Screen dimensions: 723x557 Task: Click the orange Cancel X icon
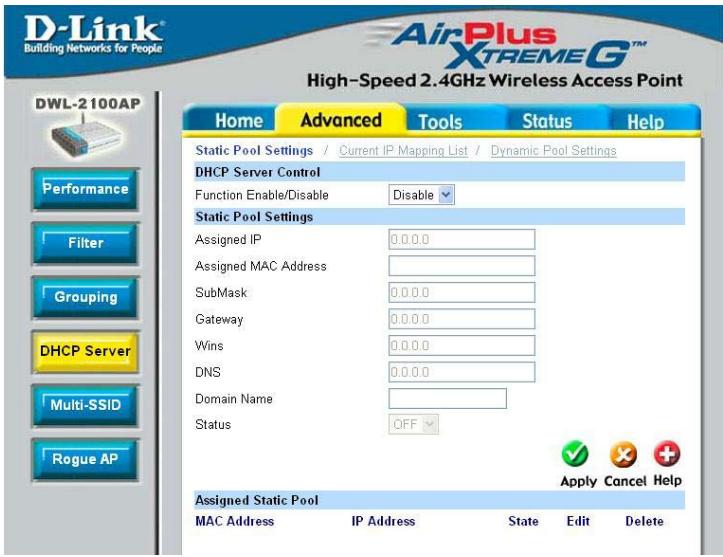[623, 454]
